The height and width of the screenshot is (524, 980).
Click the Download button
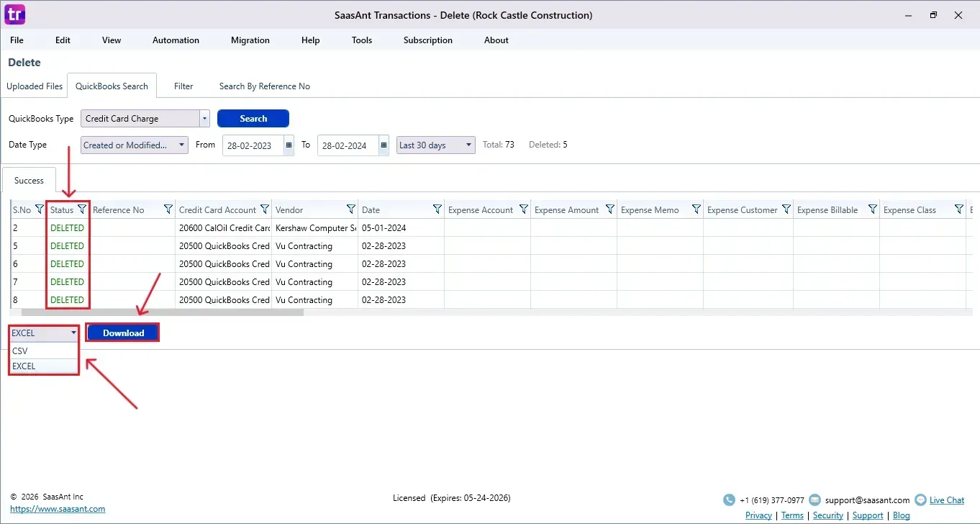tap(123, 333)
